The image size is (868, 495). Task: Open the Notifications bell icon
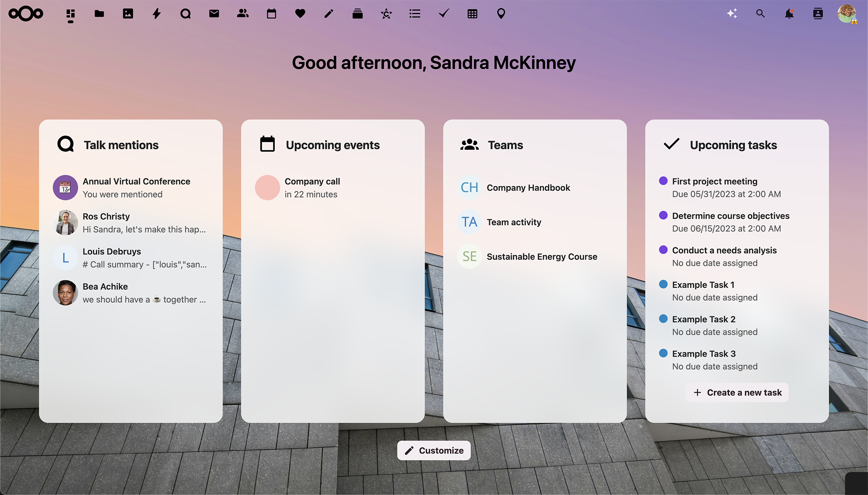coord(789,13)
